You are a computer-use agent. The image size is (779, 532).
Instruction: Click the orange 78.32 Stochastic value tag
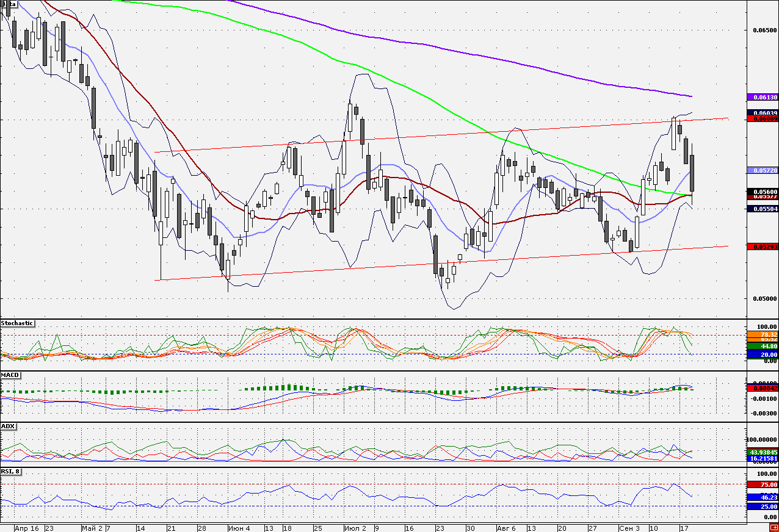762,334
